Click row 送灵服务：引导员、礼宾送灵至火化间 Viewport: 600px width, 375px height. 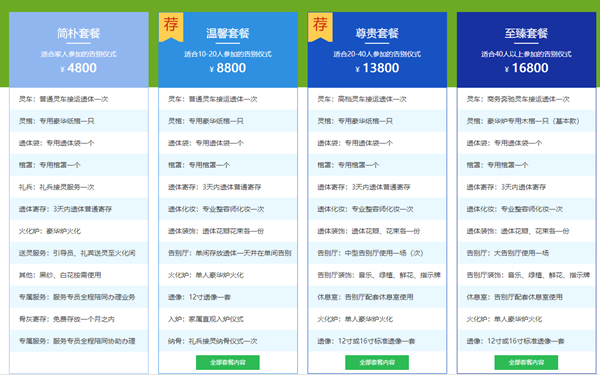[79, 253]
